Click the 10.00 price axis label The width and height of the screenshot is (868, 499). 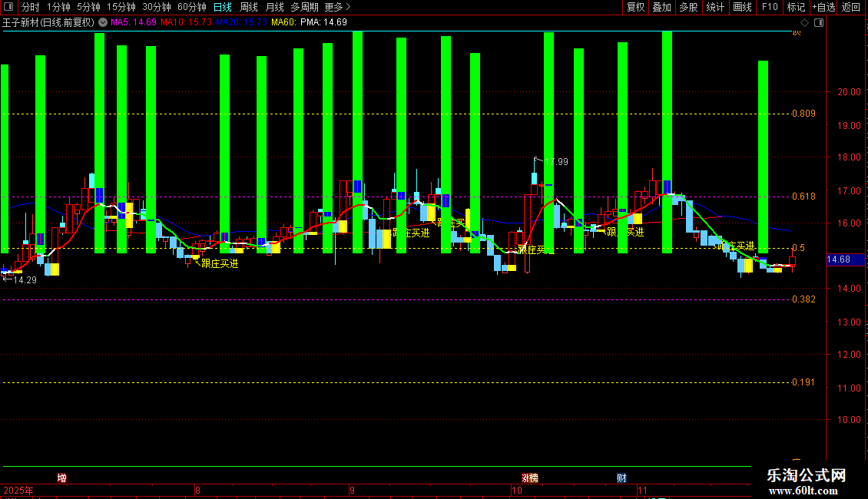coord(849,419)
